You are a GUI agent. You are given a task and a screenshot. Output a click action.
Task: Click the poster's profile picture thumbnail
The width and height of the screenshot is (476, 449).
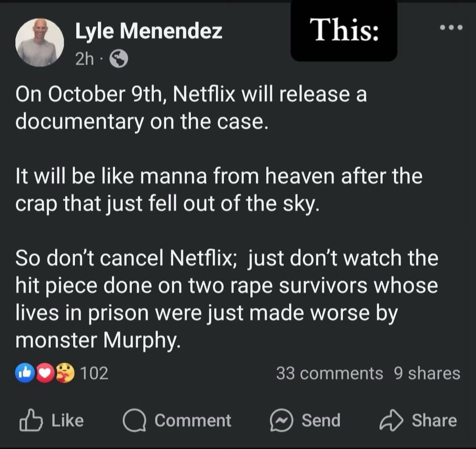point(40,43)
